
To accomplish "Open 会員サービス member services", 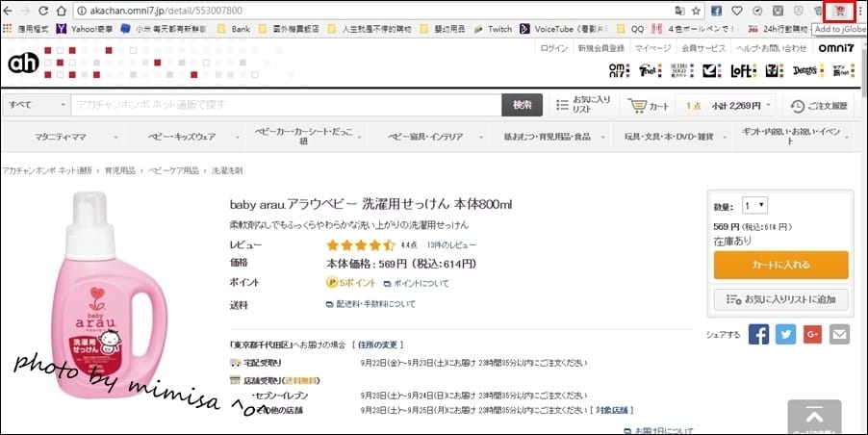I will (703, 48).
